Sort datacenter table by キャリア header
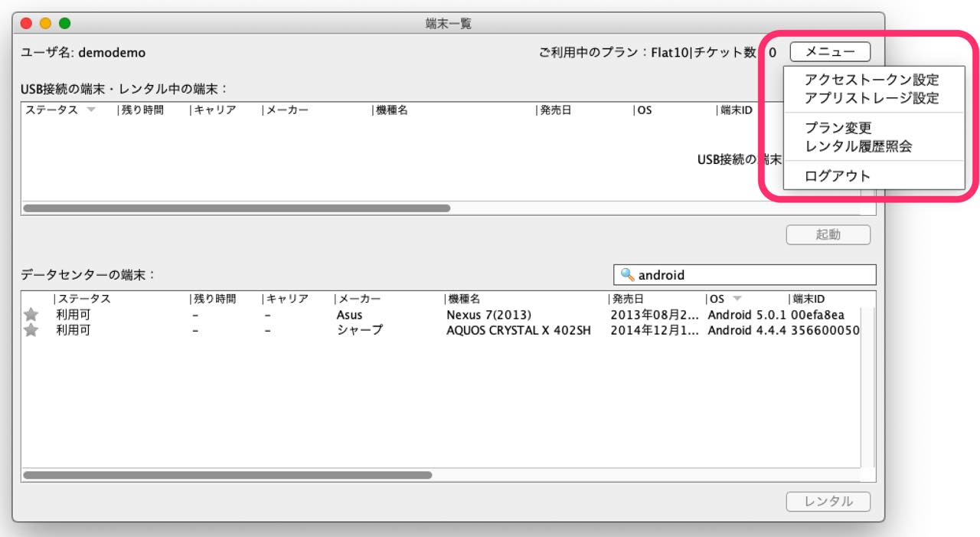 (x=287, y=299)
